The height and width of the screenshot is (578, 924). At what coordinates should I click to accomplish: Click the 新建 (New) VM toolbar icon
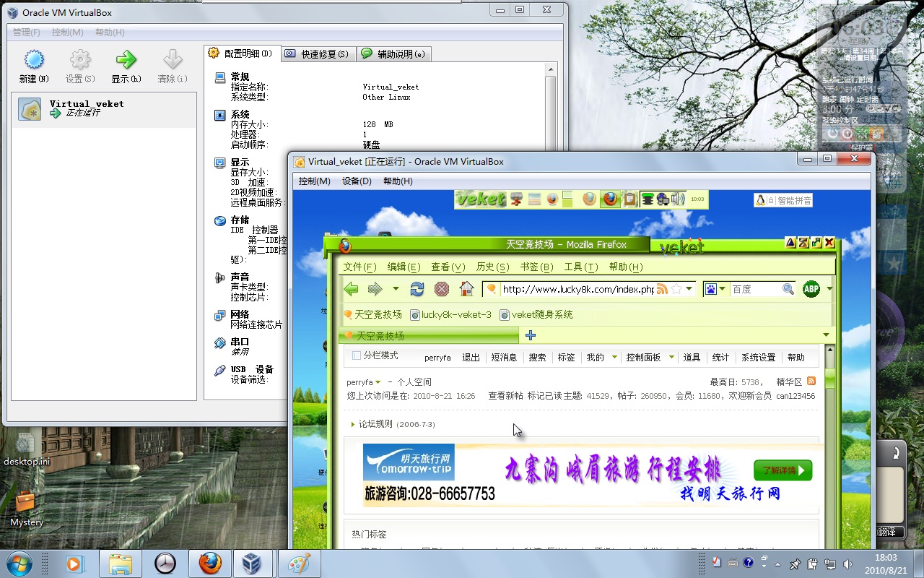coord(34,66)
